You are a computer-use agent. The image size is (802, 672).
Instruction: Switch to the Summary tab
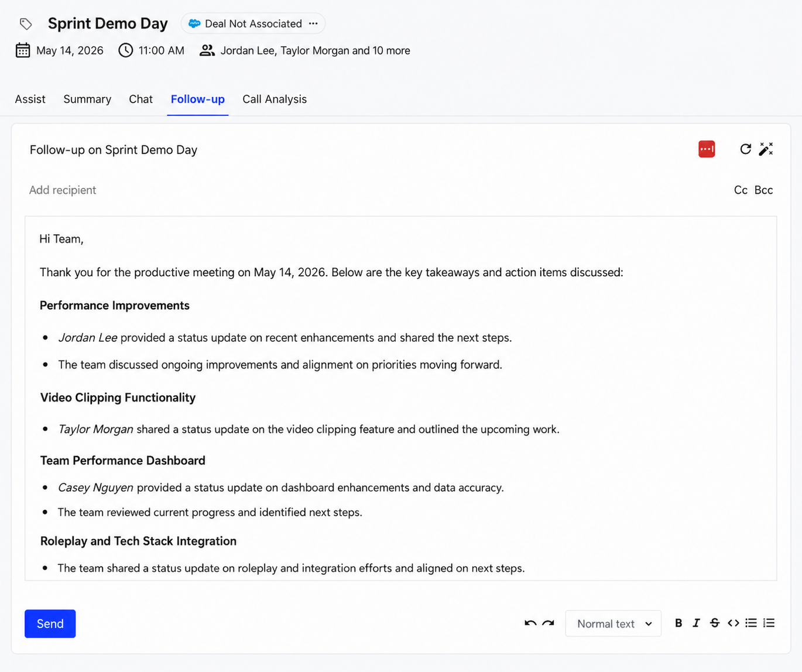pyautogui.click(x=87, y=99)
